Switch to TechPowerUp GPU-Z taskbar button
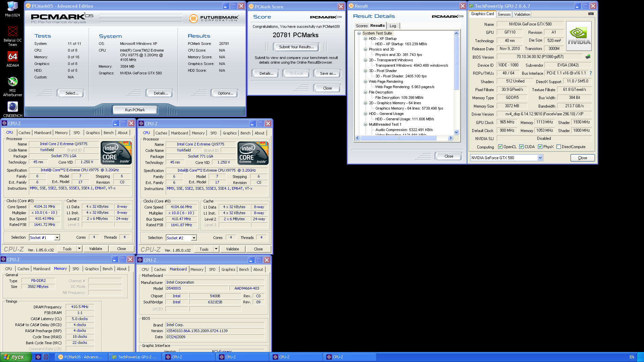 point(135,357)
